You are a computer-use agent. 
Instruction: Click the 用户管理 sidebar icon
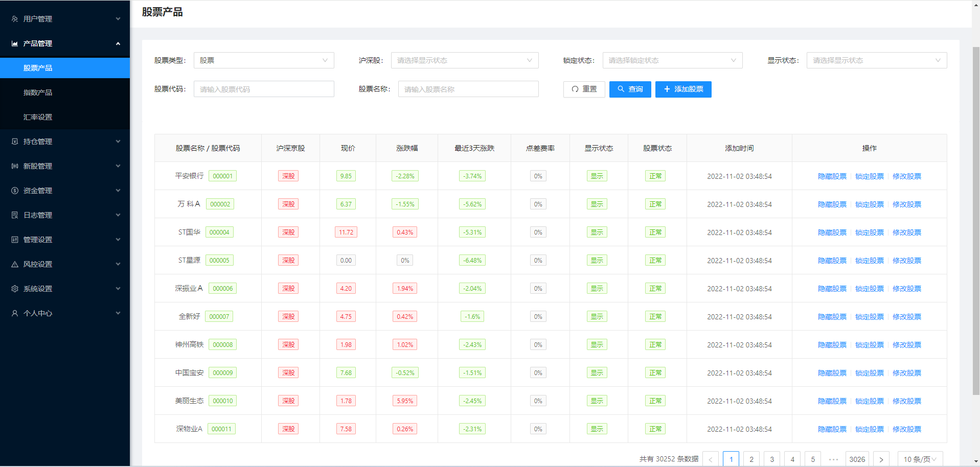[15, 19]
